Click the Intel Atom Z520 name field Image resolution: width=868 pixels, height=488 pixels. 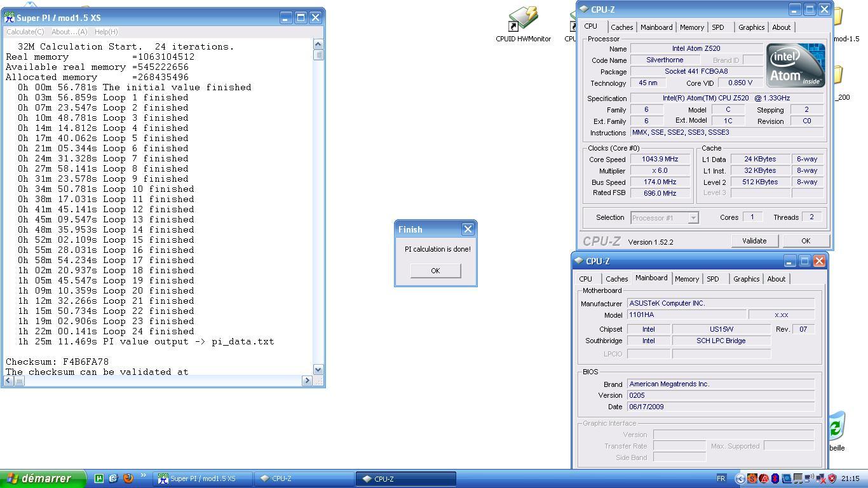[x=696, y=49]
